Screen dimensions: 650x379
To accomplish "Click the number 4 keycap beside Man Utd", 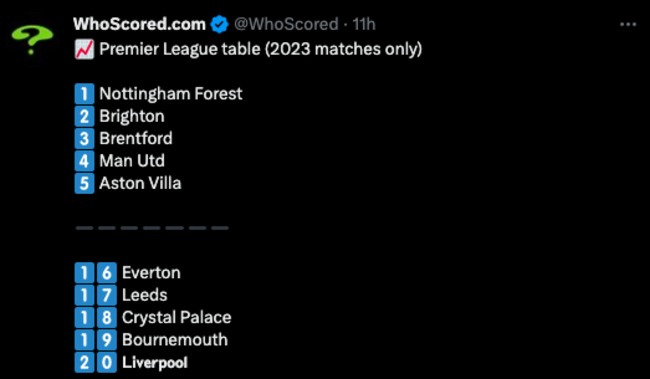I will point(85,161).
